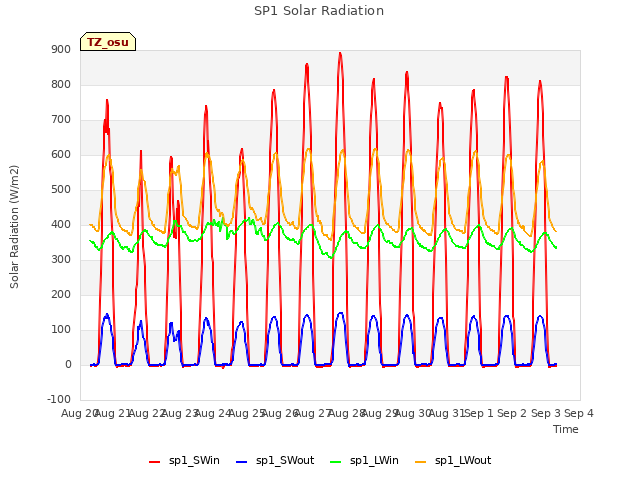Toggle the sp1_SWout legend entry
Viewport: 640px width, 480px height.
(x=275, y=461)
